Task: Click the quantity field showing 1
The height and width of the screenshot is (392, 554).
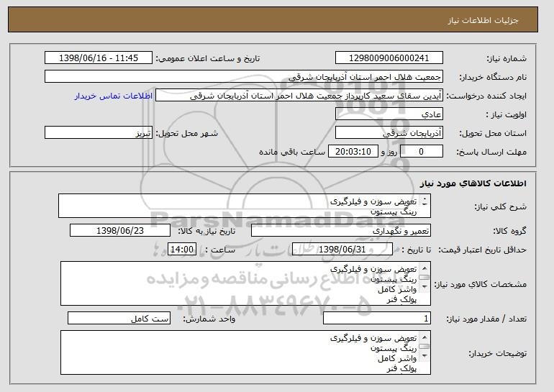Action: [x=377, y=318]
